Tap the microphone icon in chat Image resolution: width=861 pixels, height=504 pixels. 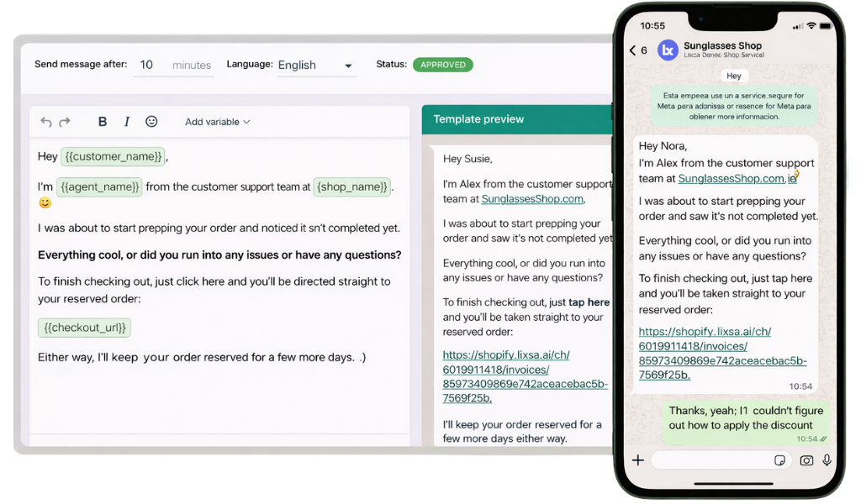point(827,459)
